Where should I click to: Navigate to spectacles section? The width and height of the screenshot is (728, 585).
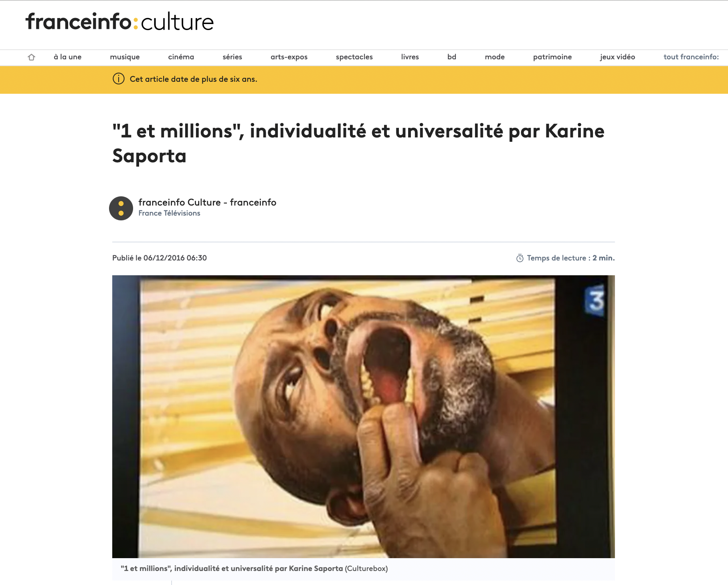tap(354, 57)
